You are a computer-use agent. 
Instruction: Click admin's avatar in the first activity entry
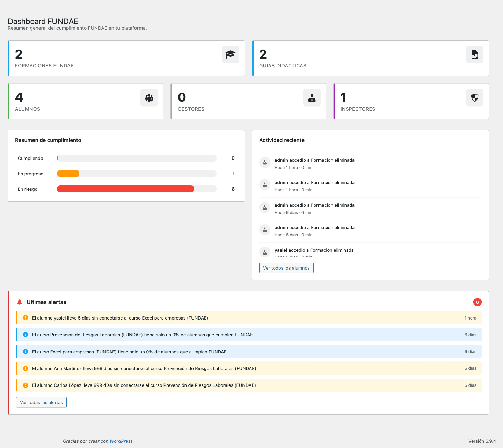click(265, 162)
